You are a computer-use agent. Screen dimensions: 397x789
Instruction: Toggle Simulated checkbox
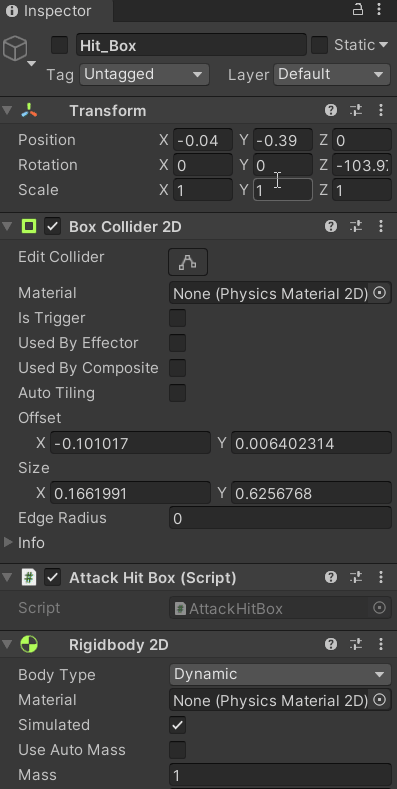point(177,725)
